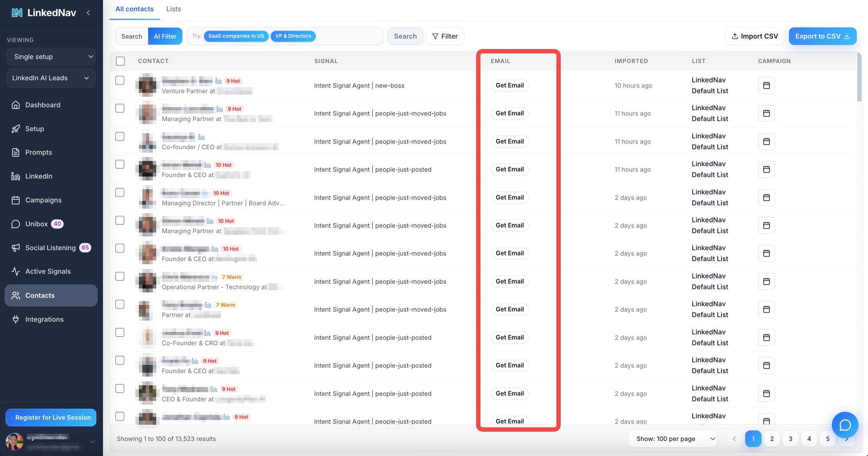Go to page 2
Image resolution: width=868 pixels, height=456 pixels.
click(x=772, y=439)
